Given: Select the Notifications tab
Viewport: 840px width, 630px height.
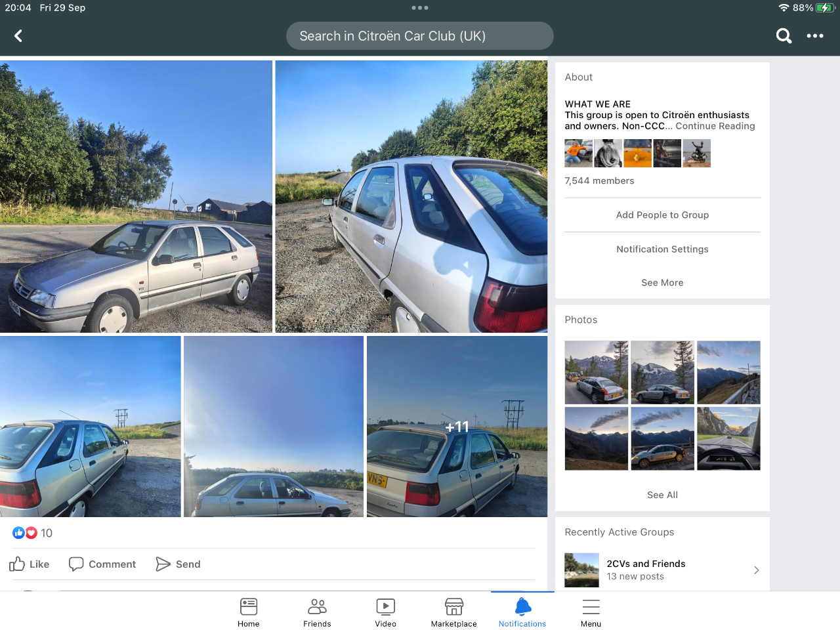Looking at the screenshot, I should click(x=522, y=612).
